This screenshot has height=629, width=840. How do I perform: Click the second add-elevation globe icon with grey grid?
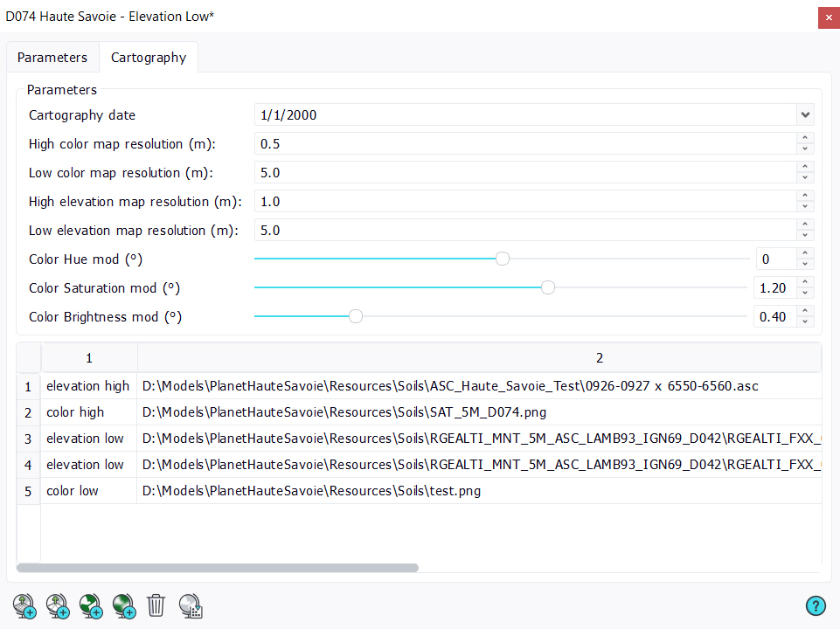[x=57, y=605]
